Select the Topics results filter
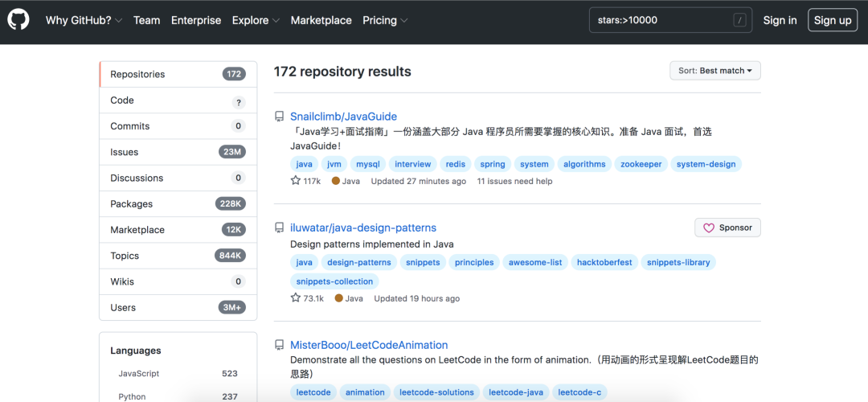868x402 pixels. pyautogui.click(x=178, y=256)
